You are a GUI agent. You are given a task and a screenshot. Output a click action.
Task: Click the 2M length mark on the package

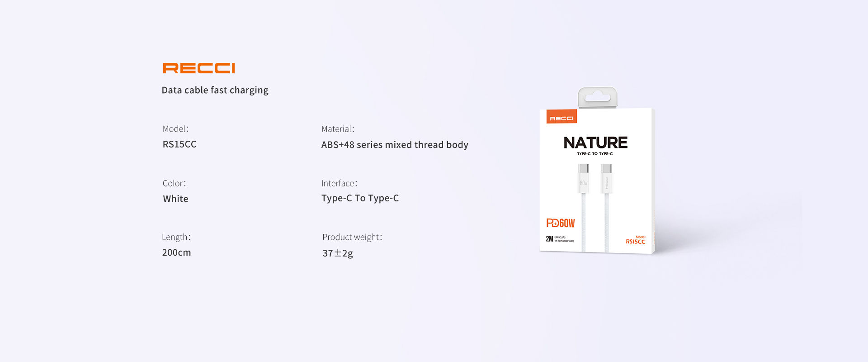click(549, 239)
